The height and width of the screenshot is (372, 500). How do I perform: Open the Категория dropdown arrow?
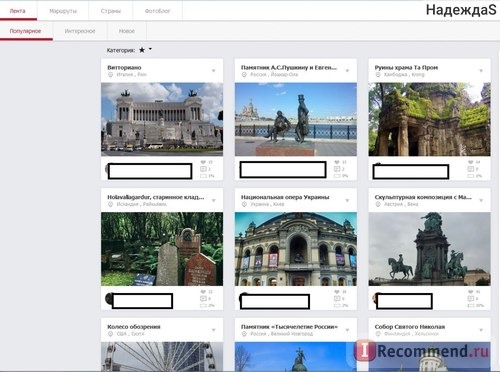click(x=150, y=49)
